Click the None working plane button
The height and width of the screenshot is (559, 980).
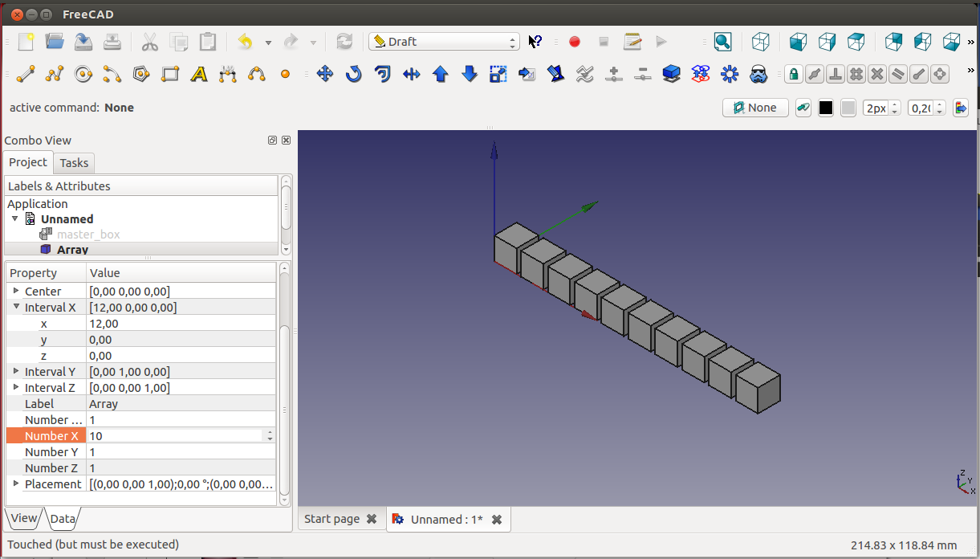coord(755,108)
